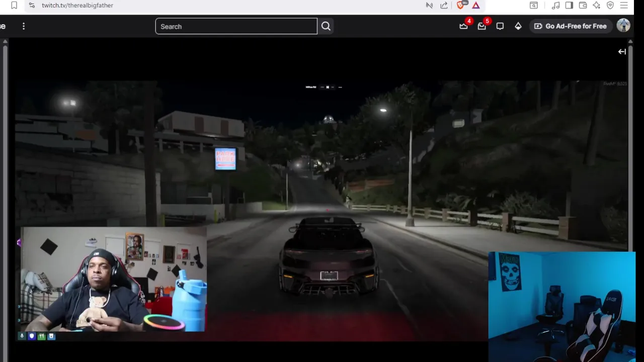Open the Brave Shields lion icon
The width and height of the screenshot is (644, 362).
point(461,5)
